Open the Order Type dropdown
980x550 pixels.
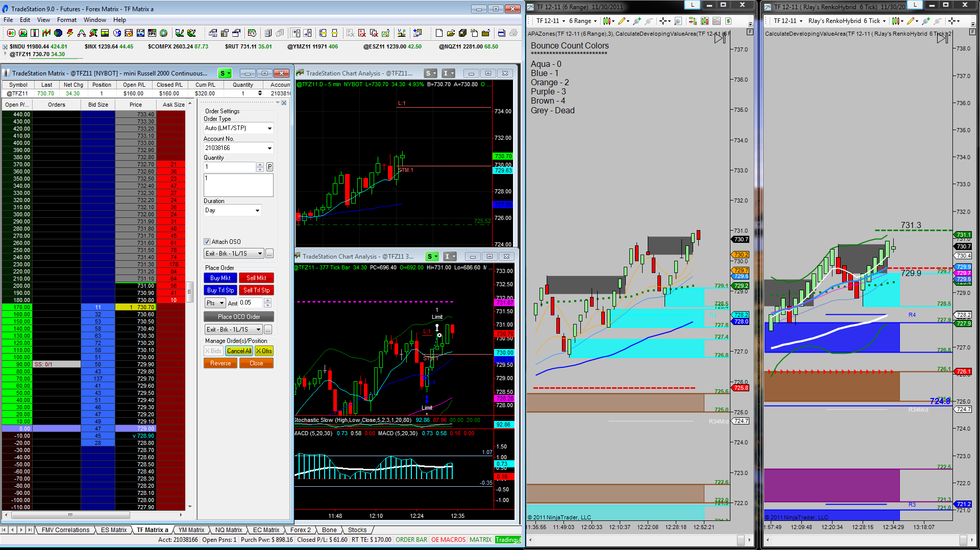coord(239,128)
